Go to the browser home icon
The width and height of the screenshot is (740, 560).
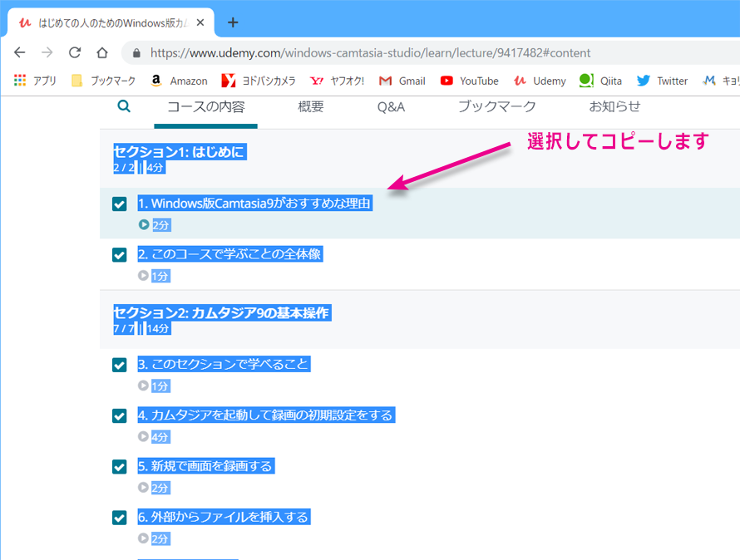[x=102, y=52]
